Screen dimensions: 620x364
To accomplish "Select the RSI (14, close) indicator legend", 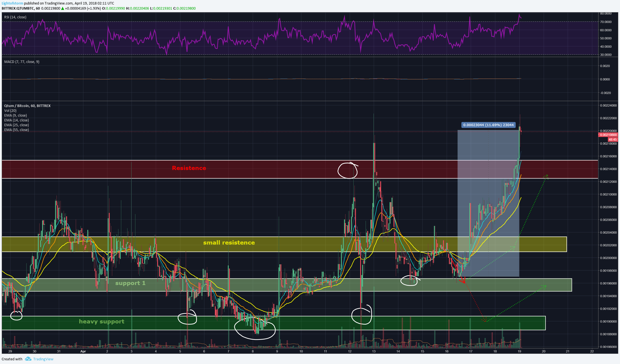I will [15, 17].
